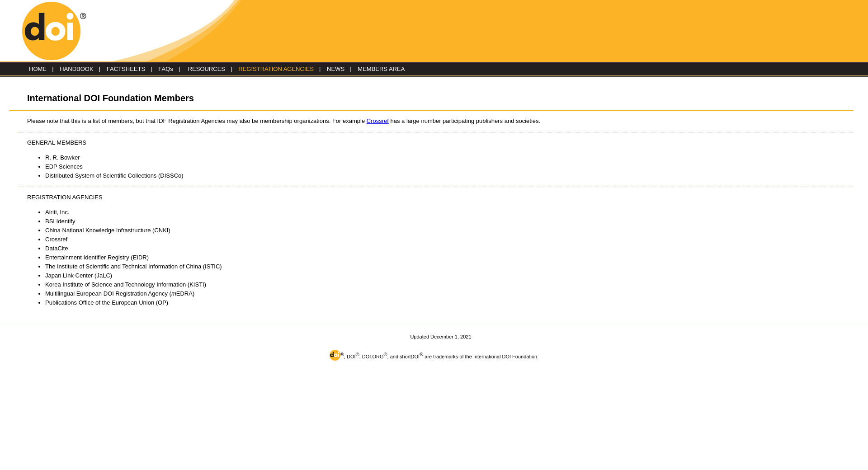
Task: Select the Crossref entry in the agencies list
Action: (x=56, y=240)
